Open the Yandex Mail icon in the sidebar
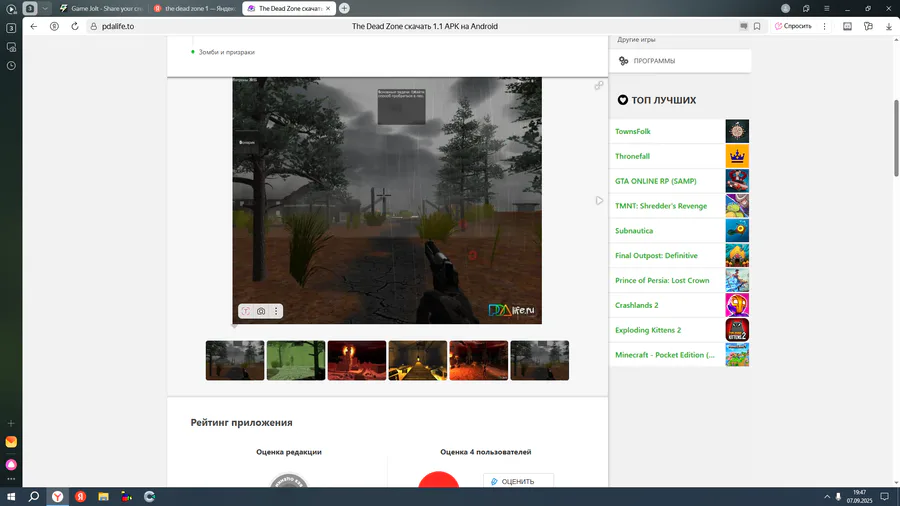Image resolution: width=900 pixels, height=506 pixels. (x=11, y=442)
